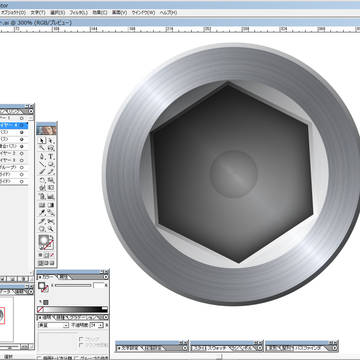Open the フィルタ(L) menu
Viewport: 360px width, 360px height.
click(x=78, y=13)
